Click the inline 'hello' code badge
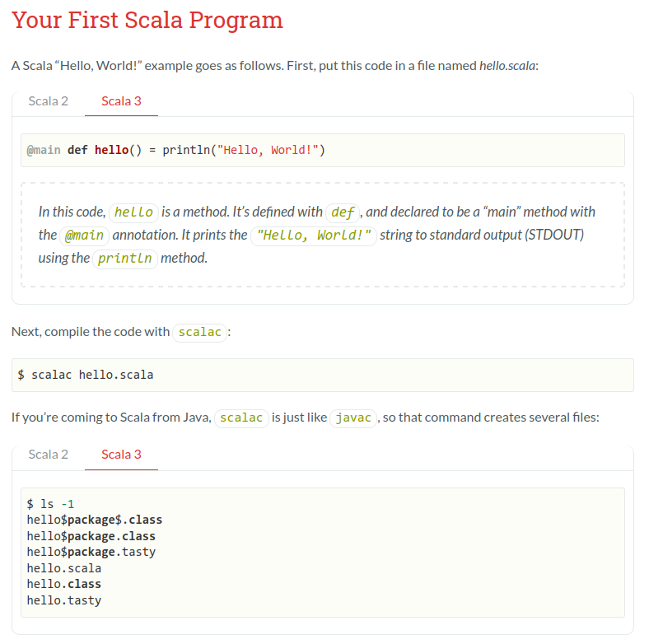 pos(133,212)
